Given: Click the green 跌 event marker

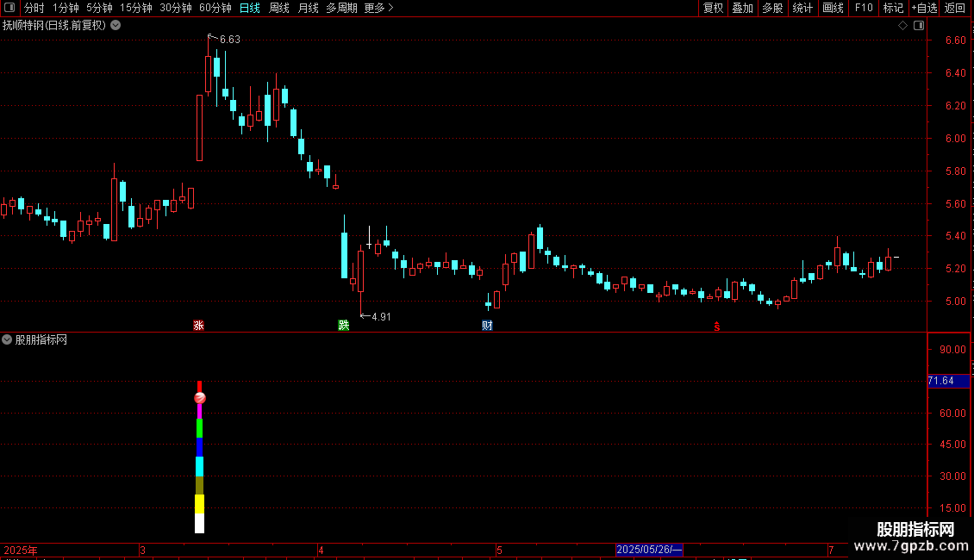Looking at the screenshot, I should tap(344, 326).
